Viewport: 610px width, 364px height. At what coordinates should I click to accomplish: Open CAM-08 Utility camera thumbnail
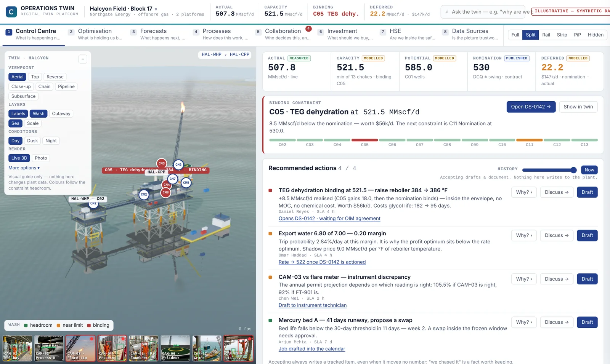[x=238, y=348]
